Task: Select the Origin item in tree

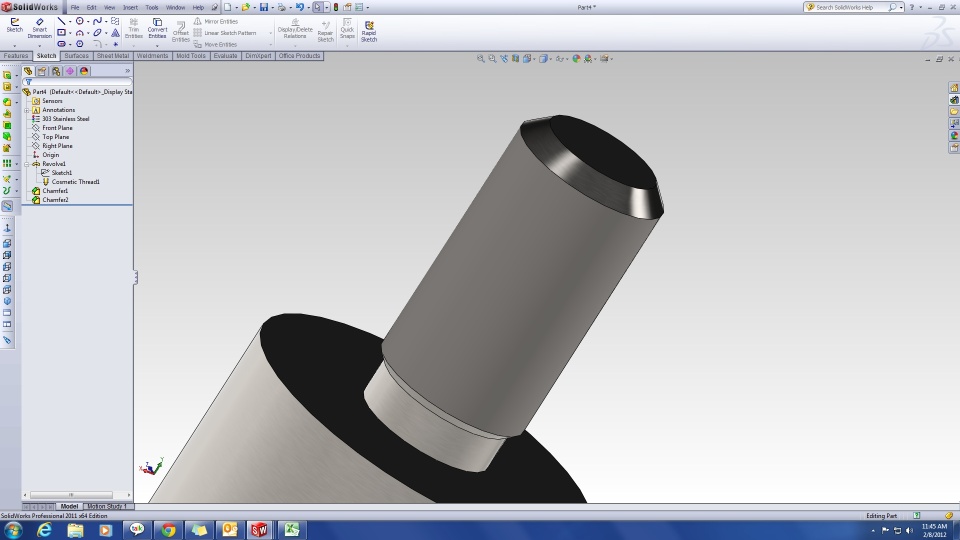Action: coord(50,155)
